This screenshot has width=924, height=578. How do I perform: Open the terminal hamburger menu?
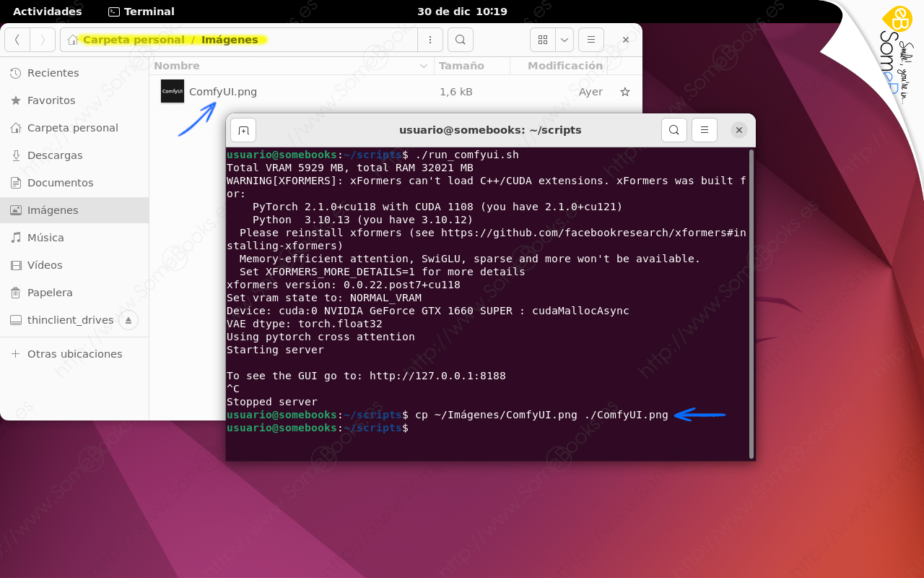[x=705, y=130]
